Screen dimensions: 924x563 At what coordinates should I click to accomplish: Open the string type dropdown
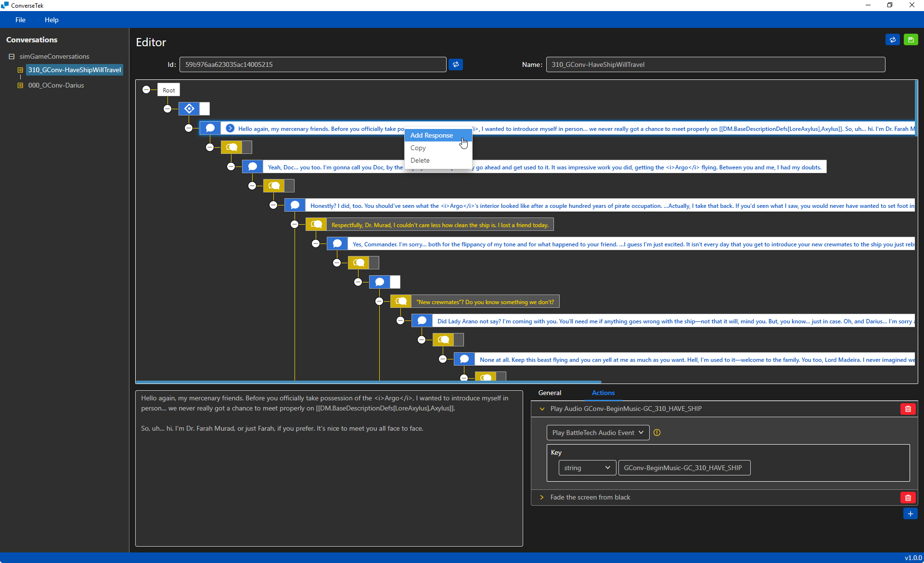(587, 468)
